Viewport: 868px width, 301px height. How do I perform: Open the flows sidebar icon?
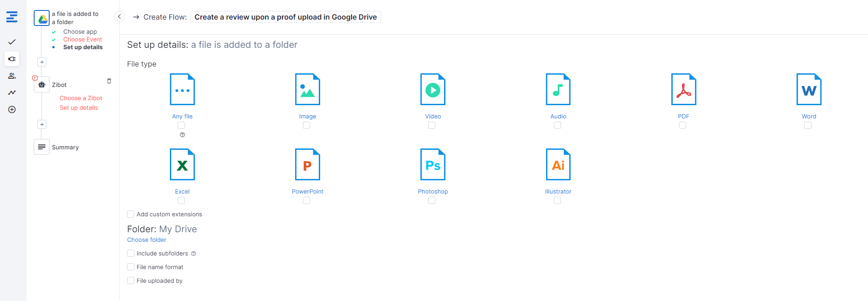(12, 59)
